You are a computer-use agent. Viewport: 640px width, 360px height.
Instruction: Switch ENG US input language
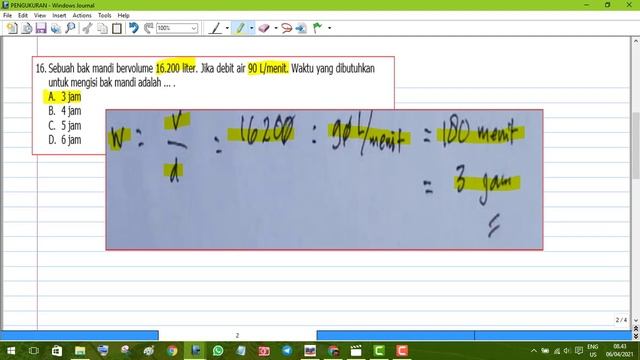coord(593,351)
